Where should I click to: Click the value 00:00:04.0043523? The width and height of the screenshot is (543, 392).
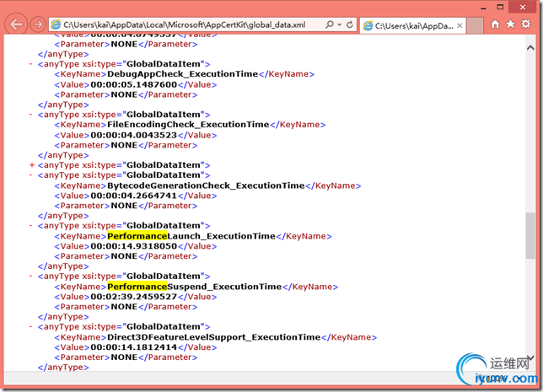pyautogui.click(x=134, y=136)
